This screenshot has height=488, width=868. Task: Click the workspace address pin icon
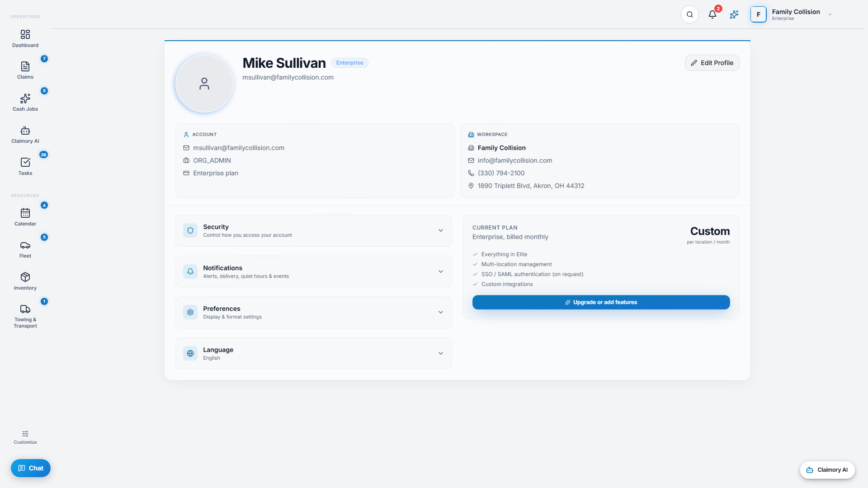point(471,186)
